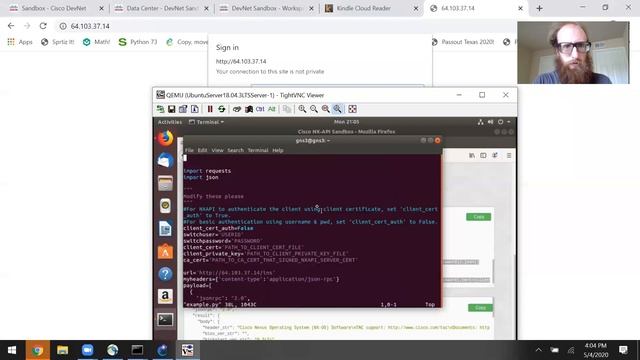The height and width of the screenshot is (360, 640).
Task: Switch to DevNet Sandbox - Workspace tab
Action: tap(267, 8)
